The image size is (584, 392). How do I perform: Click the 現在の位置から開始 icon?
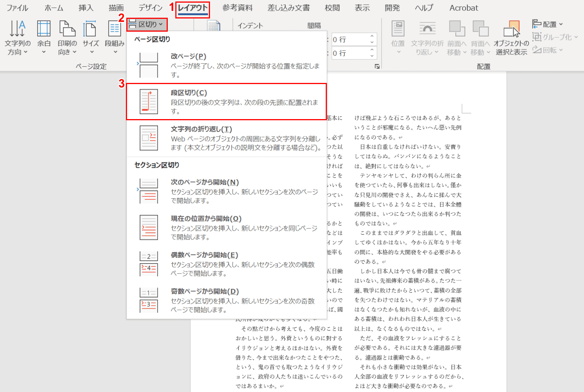point(149,228)
